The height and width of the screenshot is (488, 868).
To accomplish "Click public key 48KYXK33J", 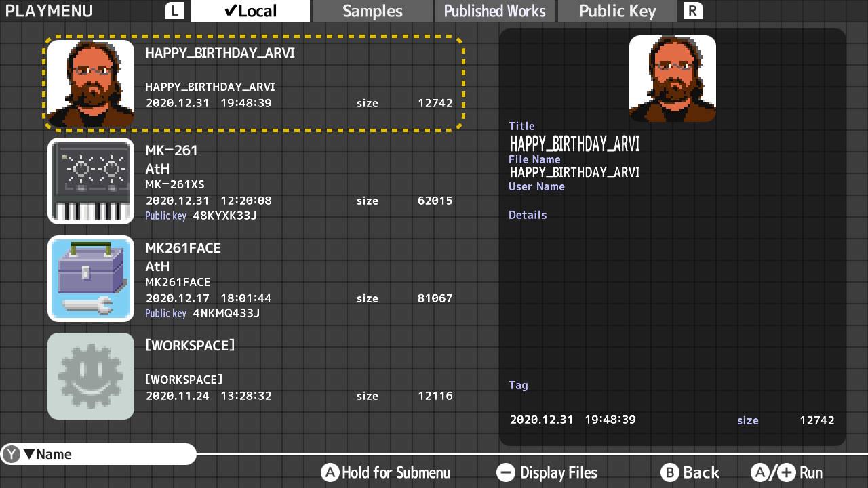I will tap(225, 216).
